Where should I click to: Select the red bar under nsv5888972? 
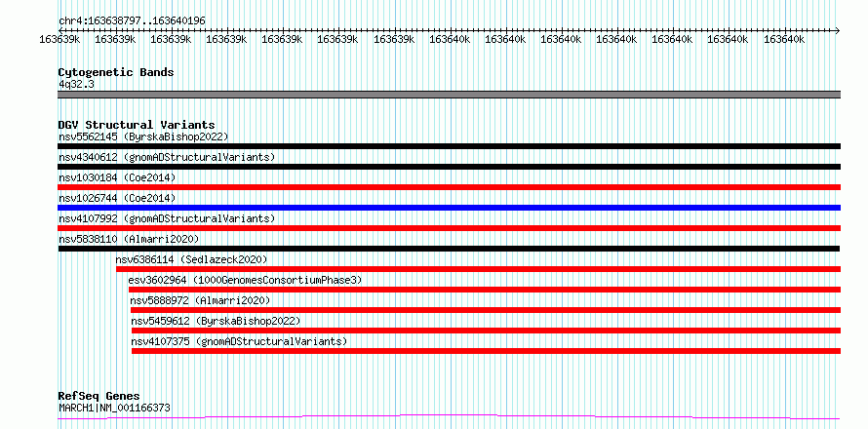point(486,310)
